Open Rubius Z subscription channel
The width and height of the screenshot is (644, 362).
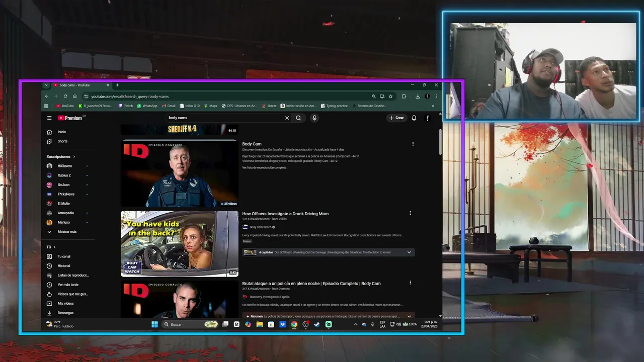point(64,175)
